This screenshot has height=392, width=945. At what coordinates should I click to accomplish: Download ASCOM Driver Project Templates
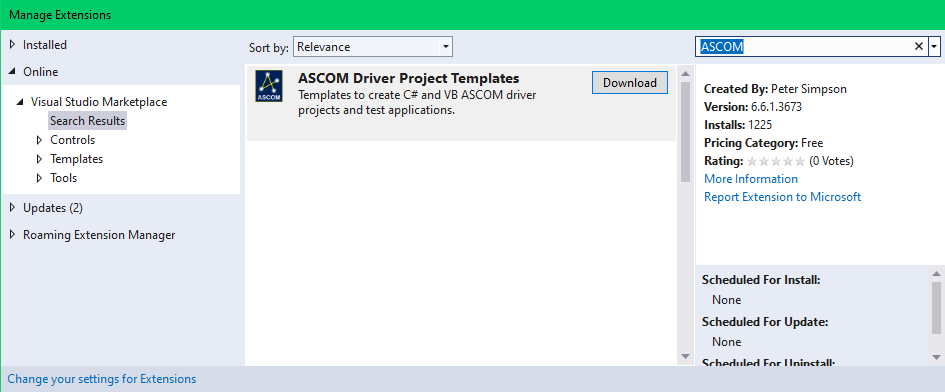point(630,83)
